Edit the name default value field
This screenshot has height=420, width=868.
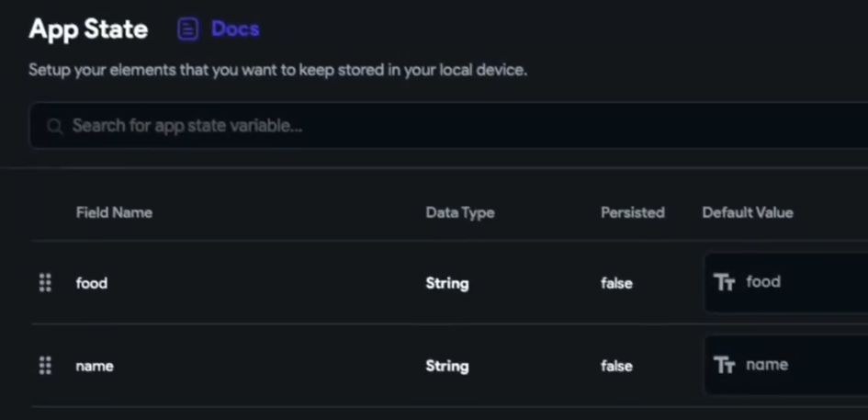coord(801,365)
